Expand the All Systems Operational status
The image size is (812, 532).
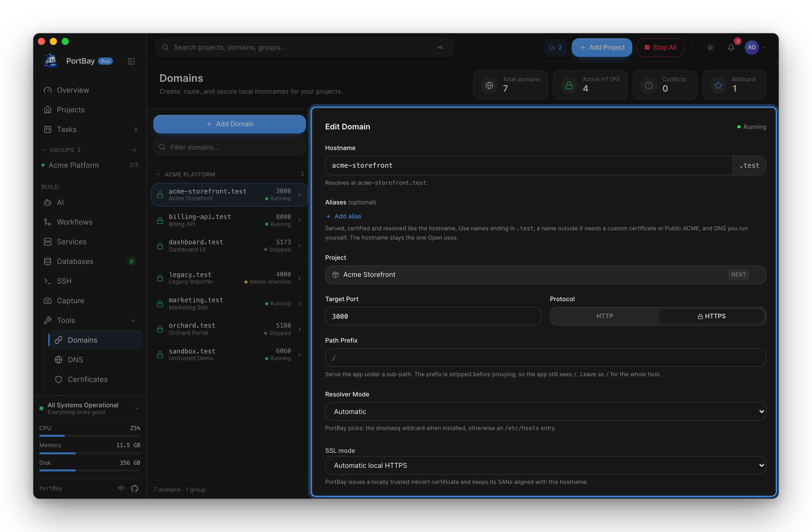[137, 408]
